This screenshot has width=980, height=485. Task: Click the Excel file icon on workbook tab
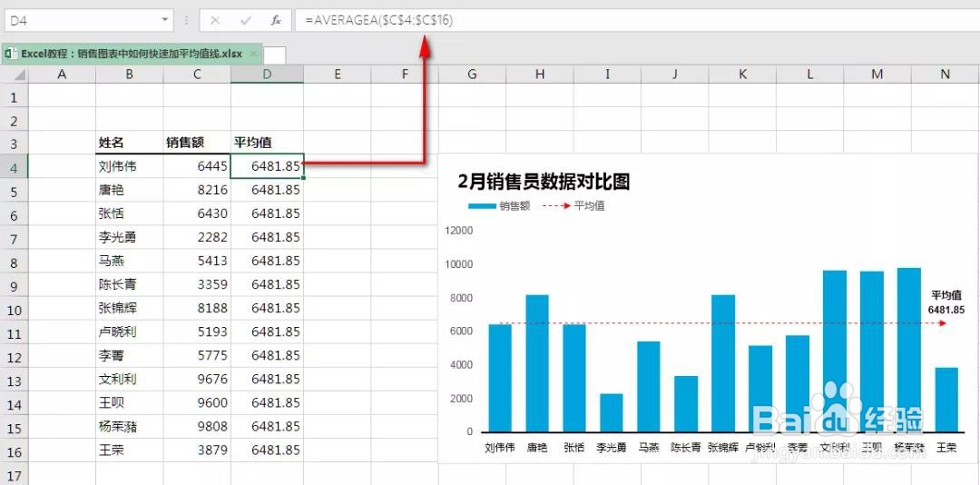11,54
